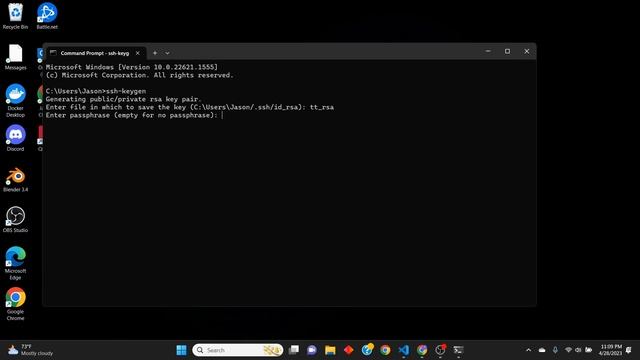
Task: Maximize the Command Prompt window
Action: tap(507, 51)
